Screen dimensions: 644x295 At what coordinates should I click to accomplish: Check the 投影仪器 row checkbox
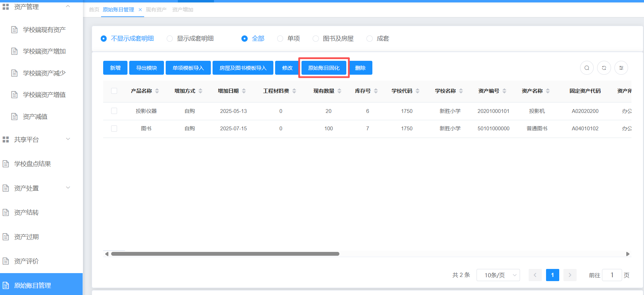click(x=114, y=111)
